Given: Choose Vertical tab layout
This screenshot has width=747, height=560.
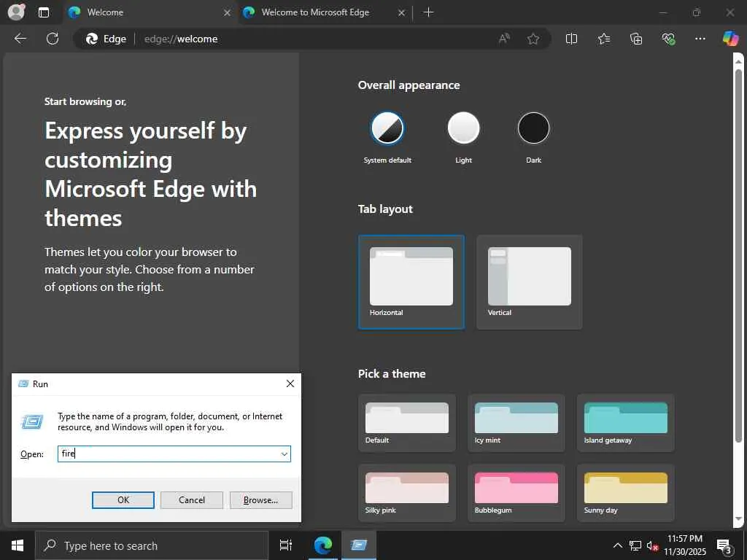Looking at the screenshot, I should pos(530,282).
